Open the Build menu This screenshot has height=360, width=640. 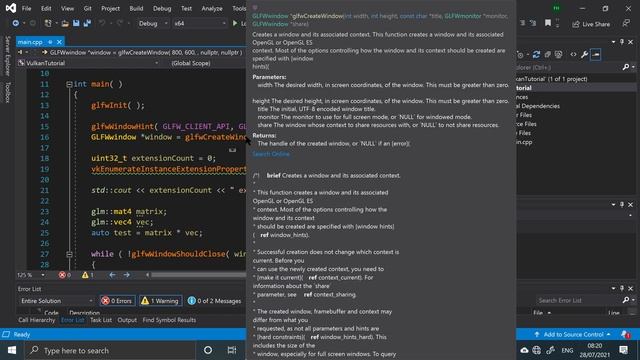[x=136, y=8]
